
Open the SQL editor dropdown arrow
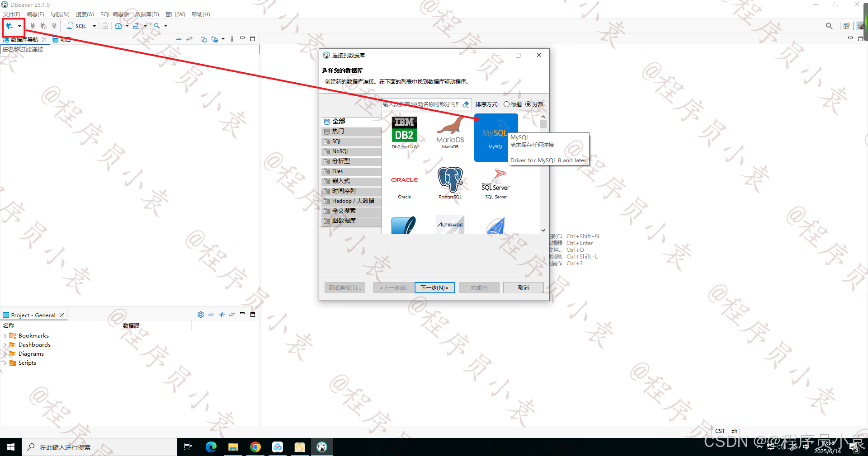(x=94, y=26)
